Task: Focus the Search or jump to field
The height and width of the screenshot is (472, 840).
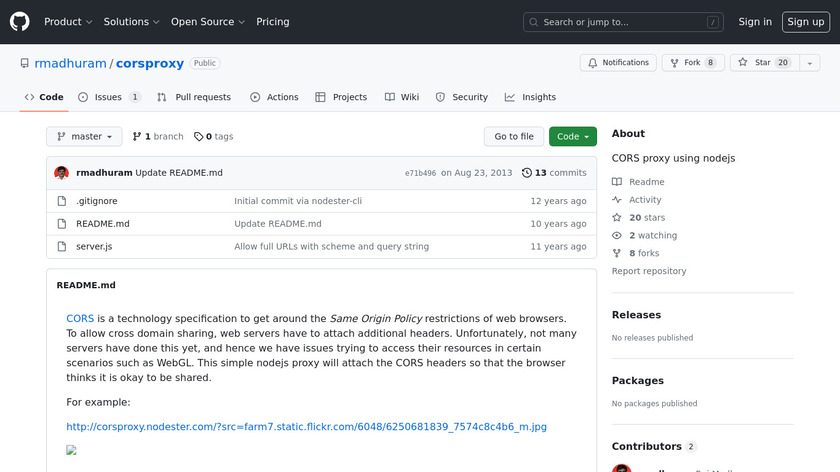Action: coord(623,22)
